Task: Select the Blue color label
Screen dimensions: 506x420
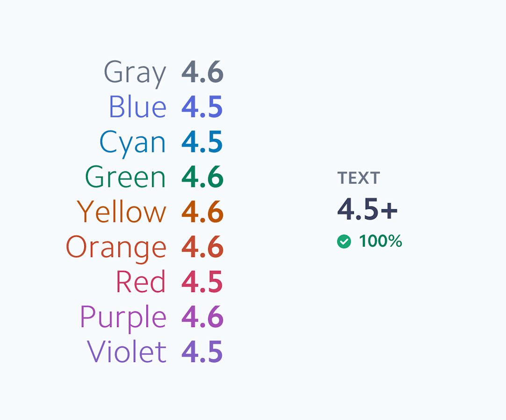Action: 138,107
